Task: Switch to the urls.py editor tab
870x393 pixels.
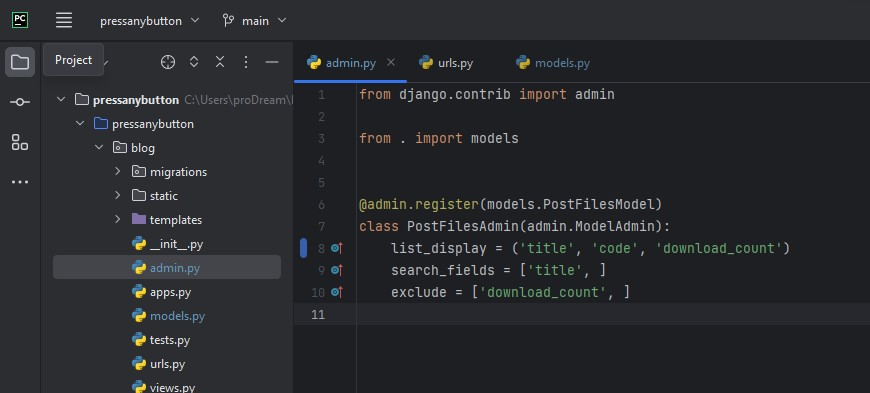Action: click(x=447, y=63)
